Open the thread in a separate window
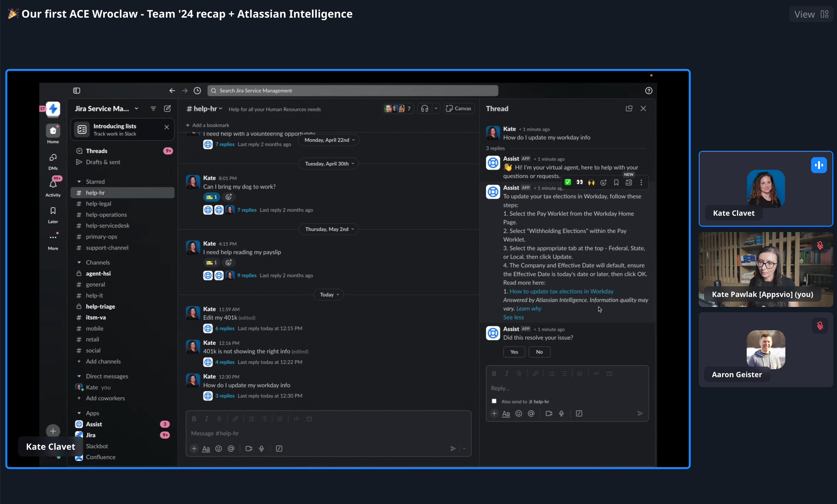 (629, 109)
